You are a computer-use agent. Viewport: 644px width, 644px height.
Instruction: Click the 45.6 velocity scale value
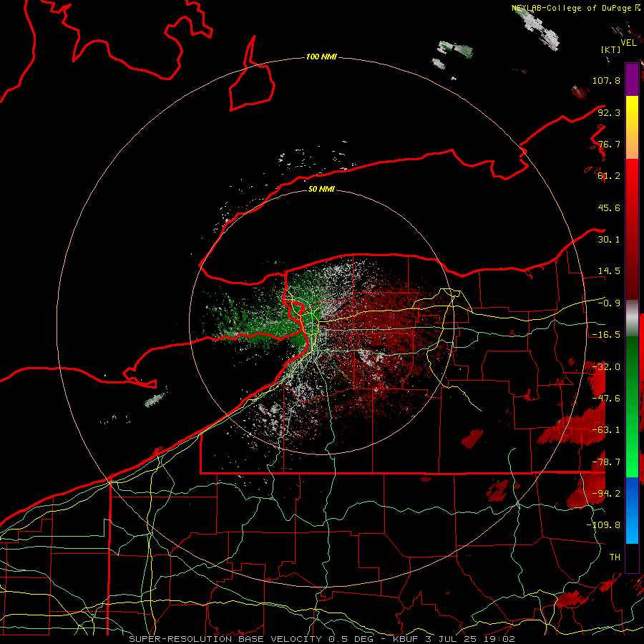pyautogui.click(x=609, y=208)
